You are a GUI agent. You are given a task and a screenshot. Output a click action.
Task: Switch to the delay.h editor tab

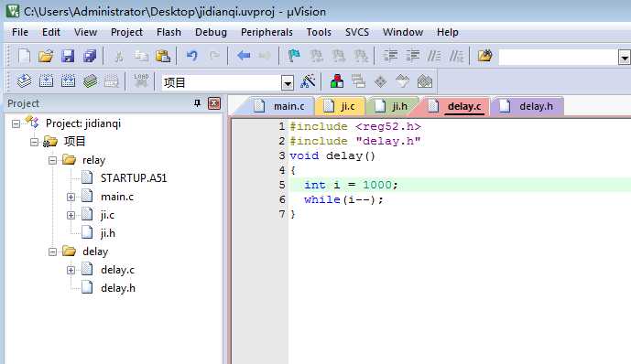pos(528,106)
